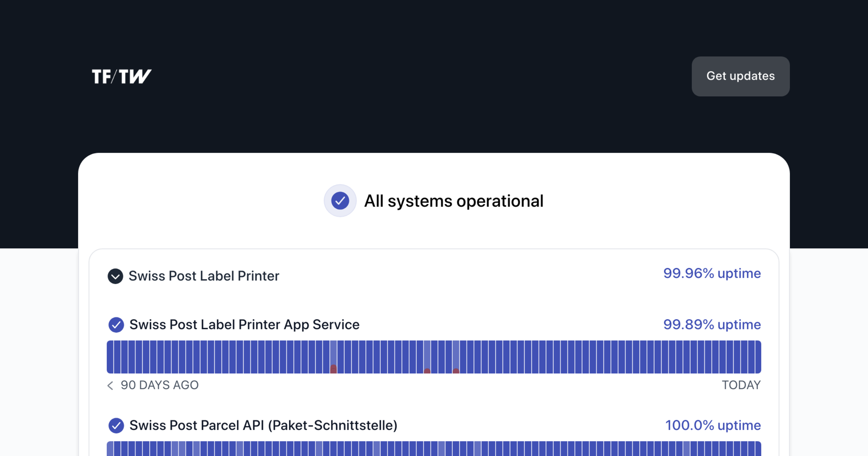
Task: Click the Swiss Post Parcel API label
Action: pyautogui.click(x=263, y=425)
